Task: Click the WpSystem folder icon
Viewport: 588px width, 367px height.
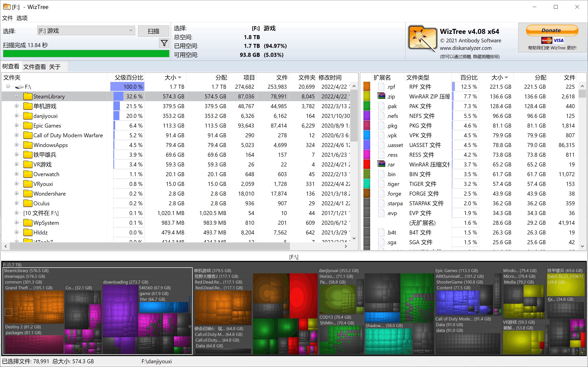Action: (x=28, y=223)
